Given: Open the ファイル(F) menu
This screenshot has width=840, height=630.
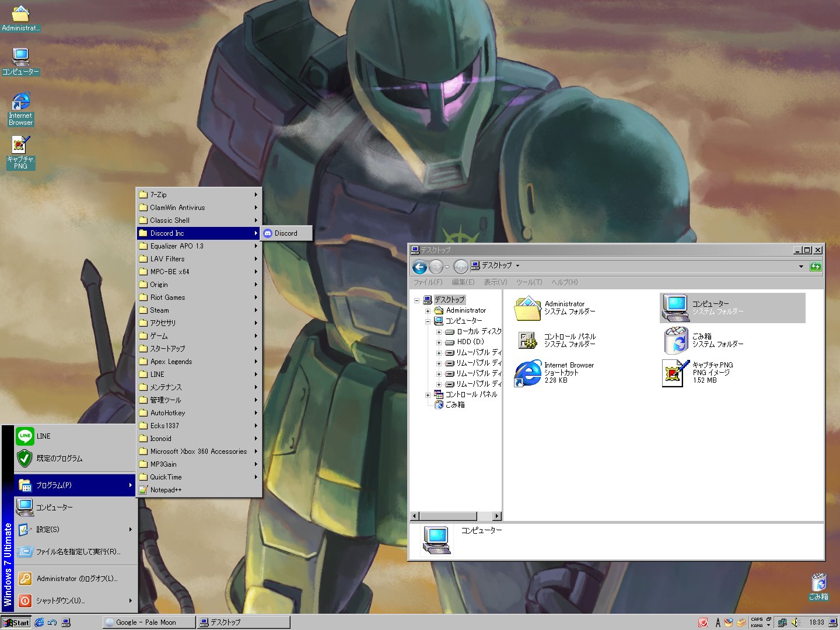Looking at the screenshot, I should point(428,282).
